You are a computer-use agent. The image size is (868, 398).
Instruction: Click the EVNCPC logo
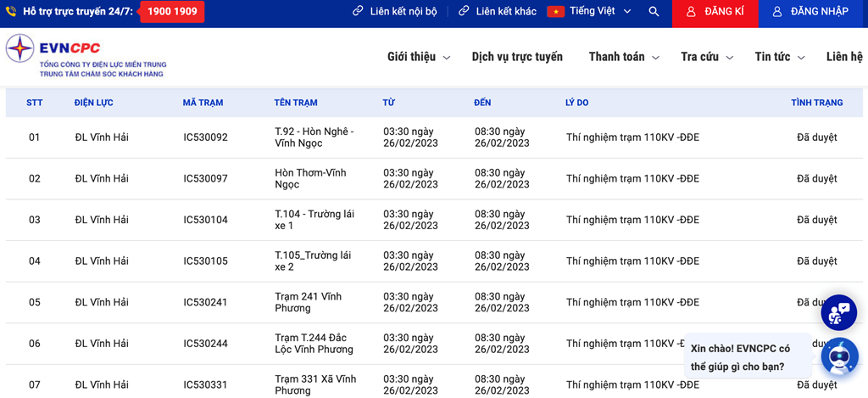[86, 56]
